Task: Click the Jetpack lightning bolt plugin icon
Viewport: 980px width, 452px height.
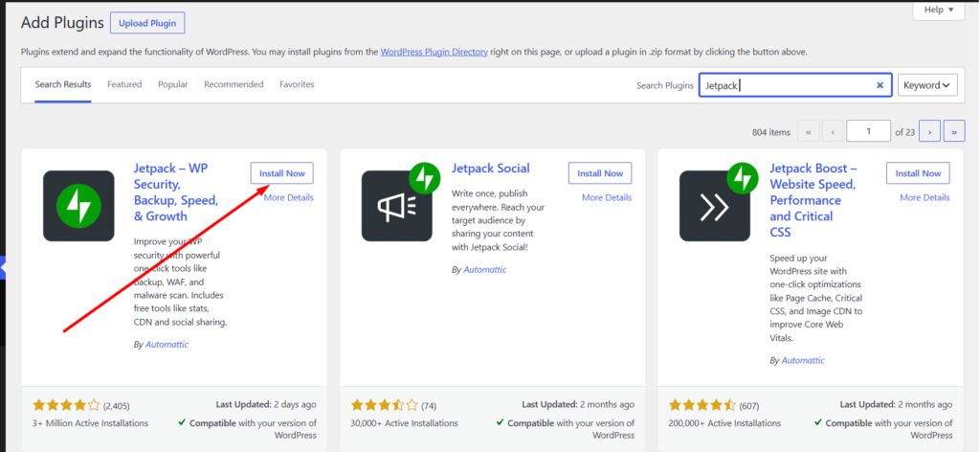Action: click(x=78, y=206)
